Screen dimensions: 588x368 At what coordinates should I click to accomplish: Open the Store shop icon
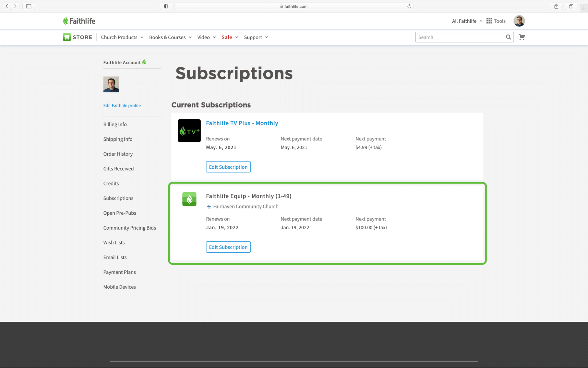(67, 37)
